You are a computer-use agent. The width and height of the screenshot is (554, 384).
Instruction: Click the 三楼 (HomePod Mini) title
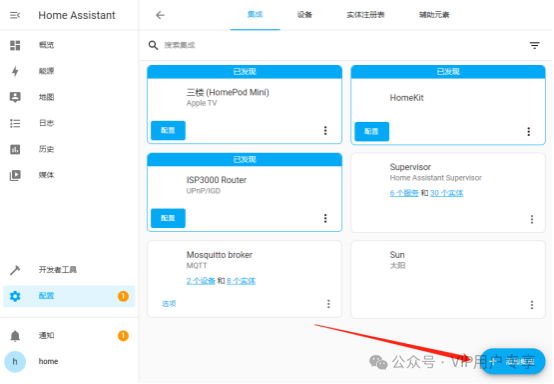228,93
